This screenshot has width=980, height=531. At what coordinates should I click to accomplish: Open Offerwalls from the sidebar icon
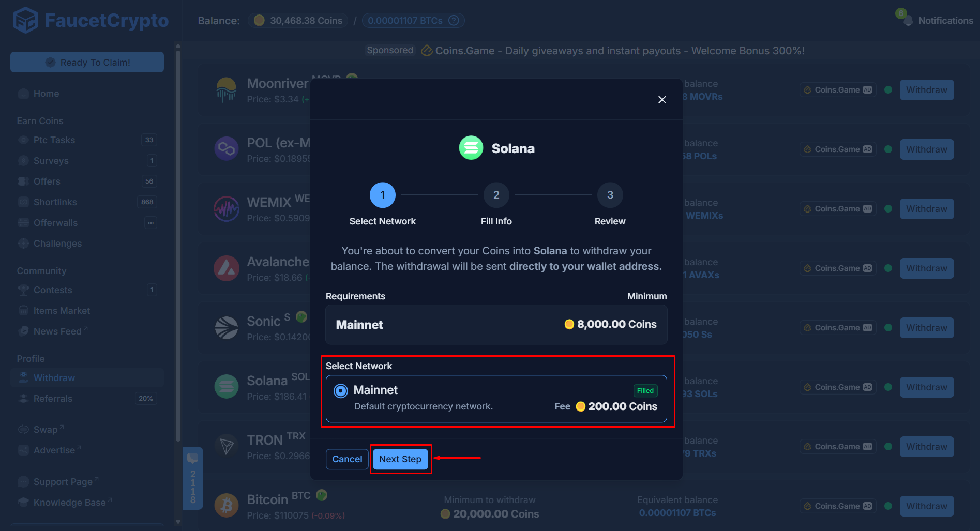23,222
